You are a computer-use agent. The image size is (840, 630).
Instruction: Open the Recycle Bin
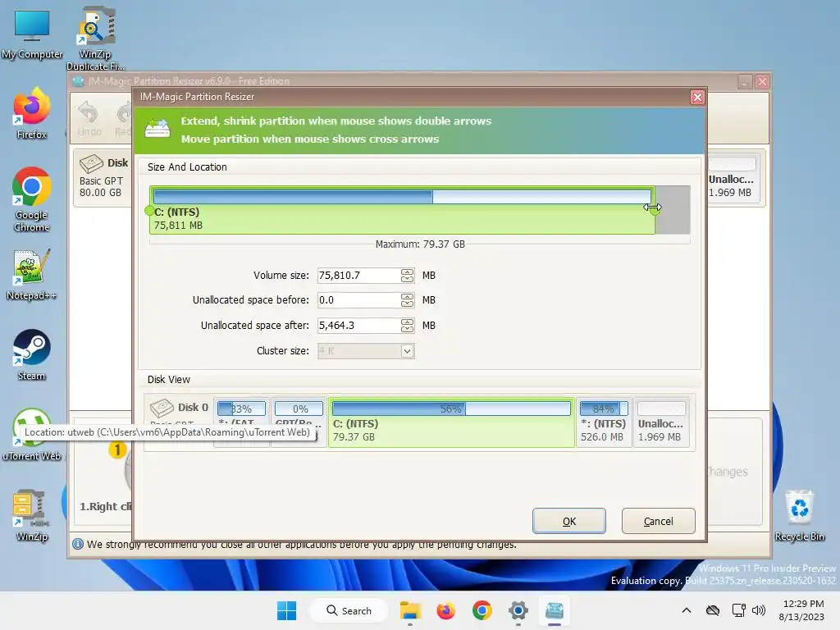click(x=799, y=515)
